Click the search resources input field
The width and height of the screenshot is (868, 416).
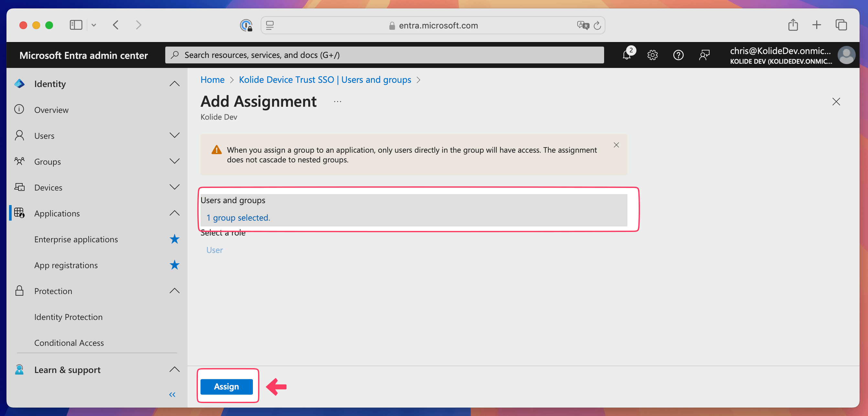tap(384, 55)
